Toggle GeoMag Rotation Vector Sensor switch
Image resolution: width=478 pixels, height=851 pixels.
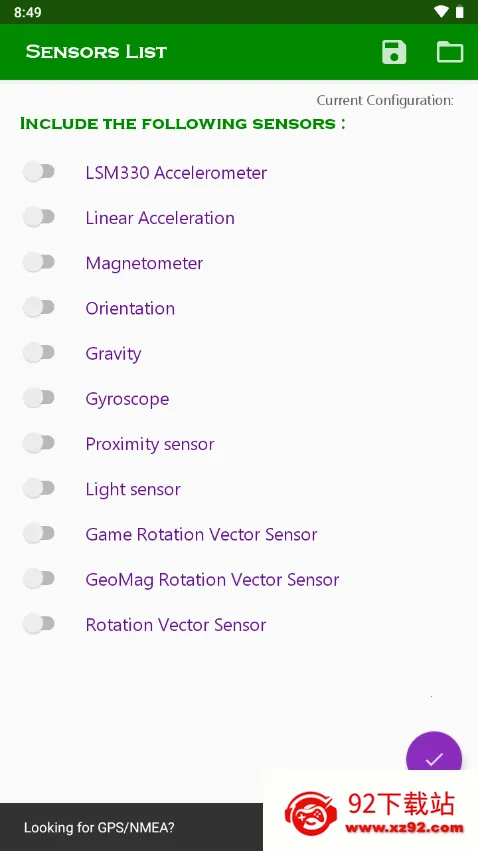(39, 579)
